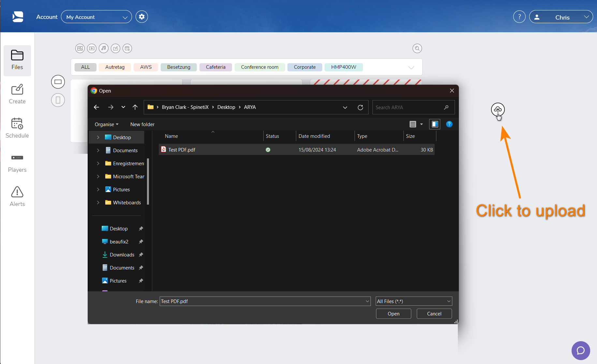
Task: Open the Players section in sidebar
Action: (x=17, y=163)
